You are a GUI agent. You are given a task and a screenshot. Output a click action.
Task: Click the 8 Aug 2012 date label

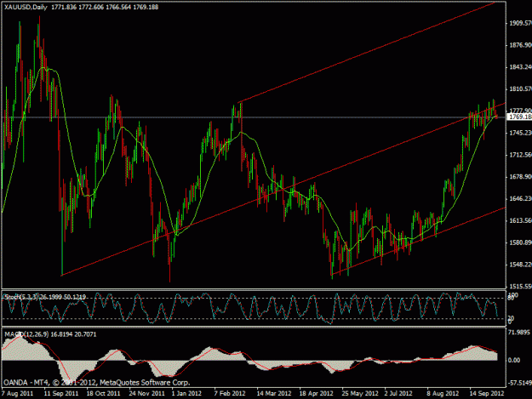(x=443, y=394)
